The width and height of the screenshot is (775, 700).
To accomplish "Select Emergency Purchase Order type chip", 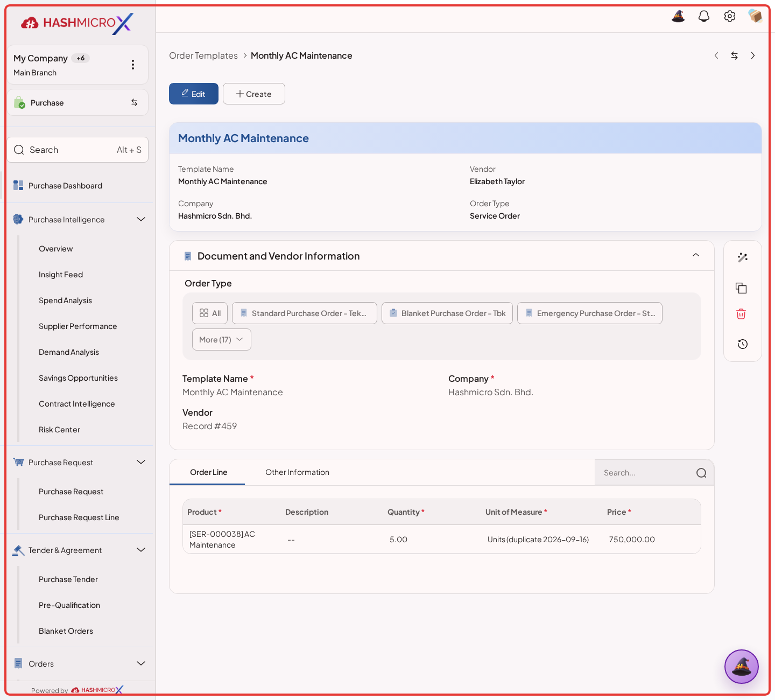I will point(590,313).
